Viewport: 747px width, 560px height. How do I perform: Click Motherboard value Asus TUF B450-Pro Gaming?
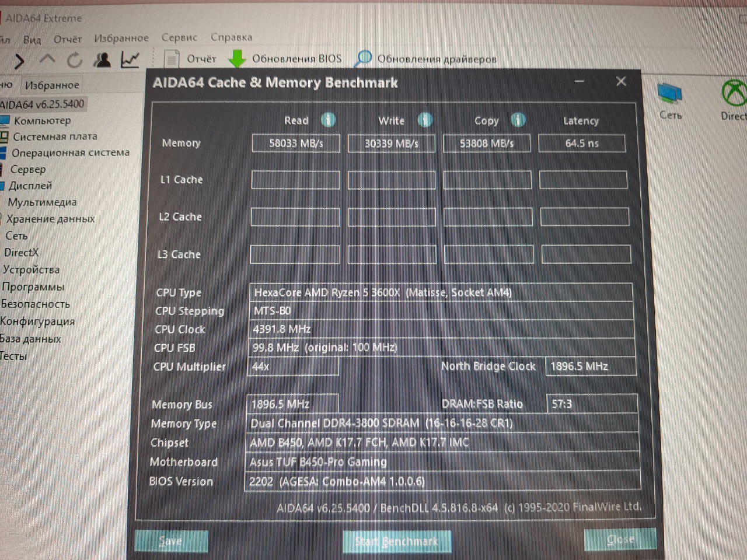tap(442, 462)
